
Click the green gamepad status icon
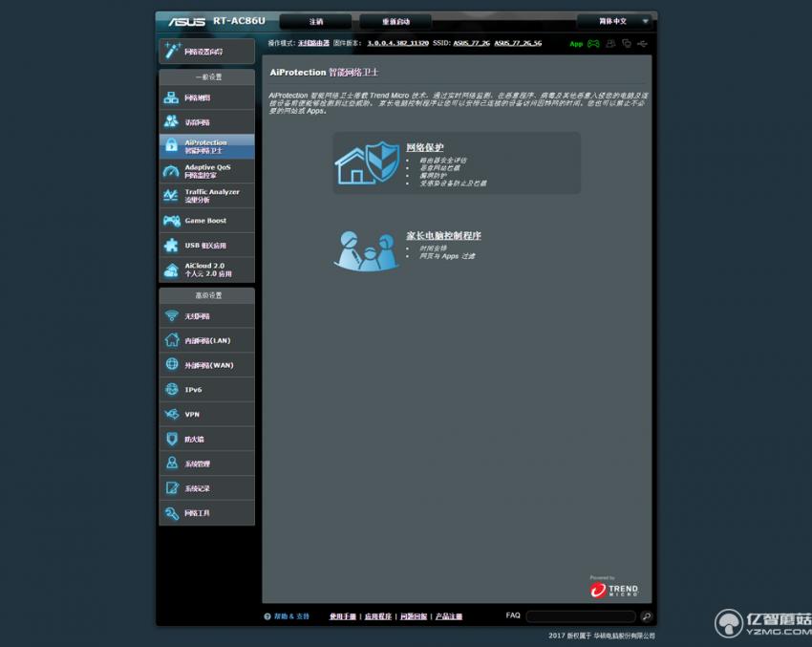tap(593, 44)
